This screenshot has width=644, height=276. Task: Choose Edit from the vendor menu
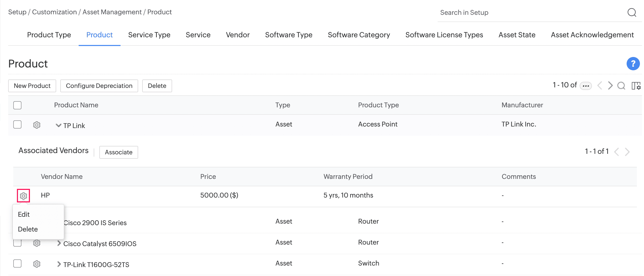(x=24, y=214)
